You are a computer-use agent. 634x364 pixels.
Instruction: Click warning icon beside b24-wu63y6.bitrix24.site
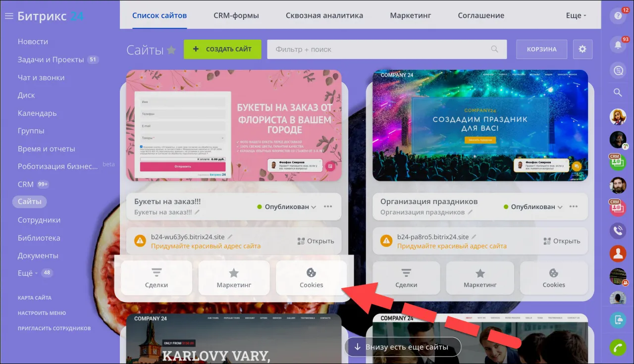pos(140,241)
